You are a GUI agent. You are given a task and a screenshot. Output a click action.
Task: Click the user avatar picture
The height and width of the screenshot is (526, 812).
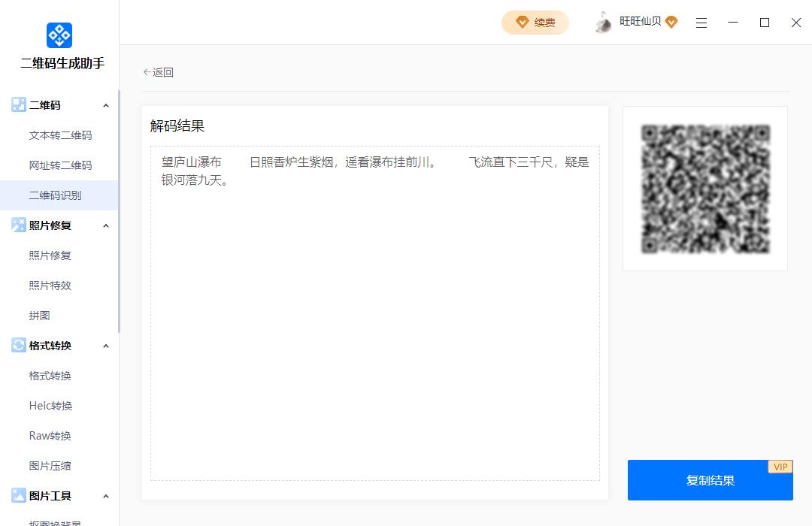click(x=603, y=22)
